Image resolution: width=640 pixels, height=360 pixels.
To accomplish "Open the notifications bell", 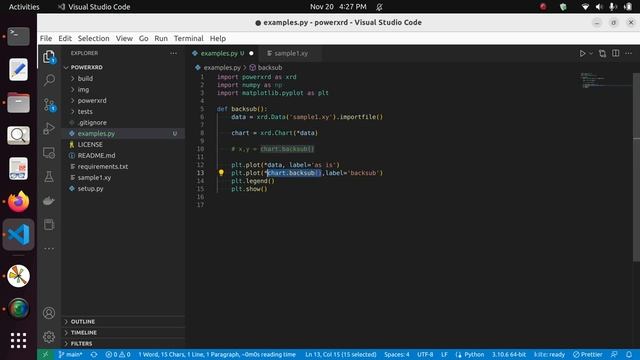I will (629, 354).
